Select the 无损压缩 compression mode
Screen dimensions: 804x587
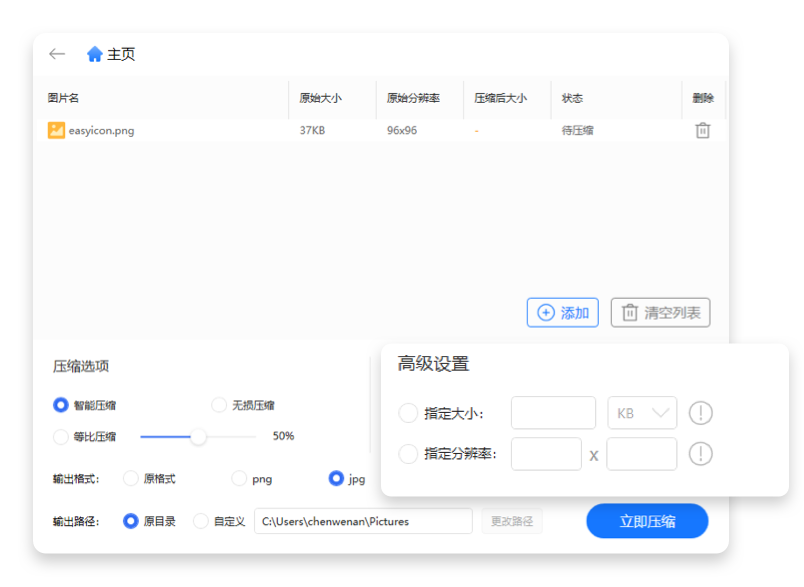click(218, 404)
